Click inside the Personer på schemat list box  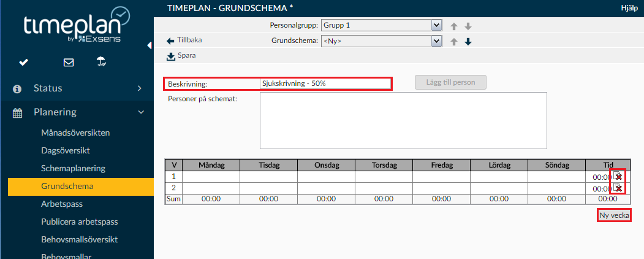pyautogui.click(x=403, y=120)
